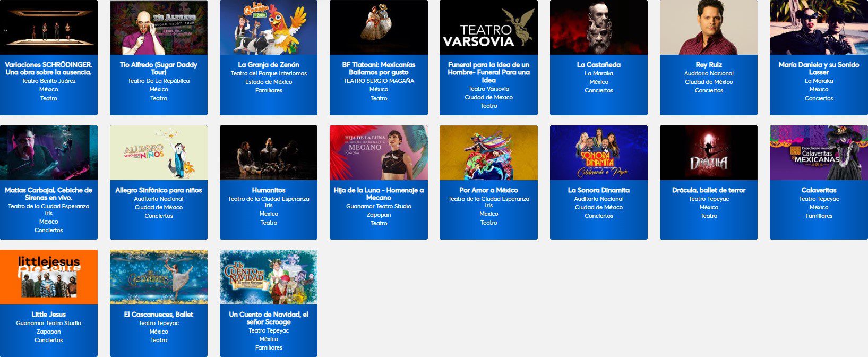Open La Castañeda event image
Image resolution: width=868 pixels, height=357 pixels.
pyautogui.click(x=599, y=27)
